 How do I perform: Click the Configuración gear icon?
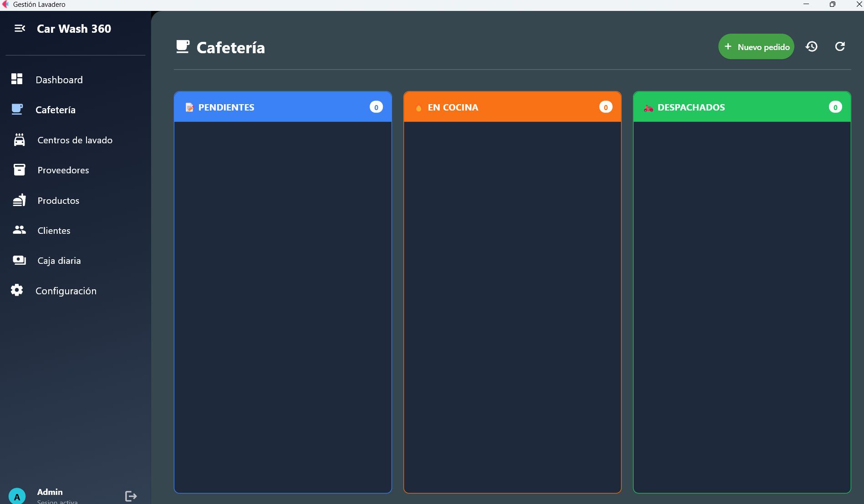pyautogui.click(x=17, y=290)
